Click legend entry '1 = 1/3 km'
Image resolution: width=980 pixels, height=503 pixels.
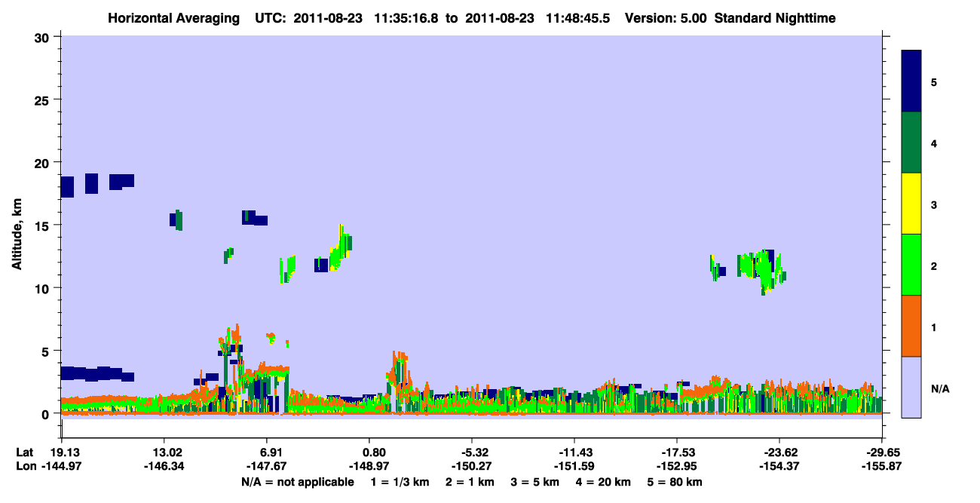pyautogui.click(x=400, y=482)
